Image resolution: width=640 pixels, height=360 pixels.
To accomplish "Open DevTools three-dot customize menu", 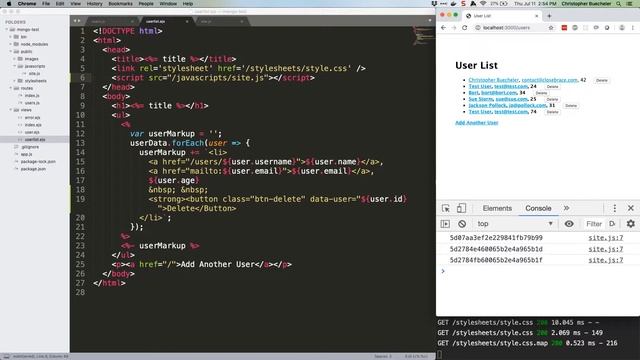I will click(615, 208).
